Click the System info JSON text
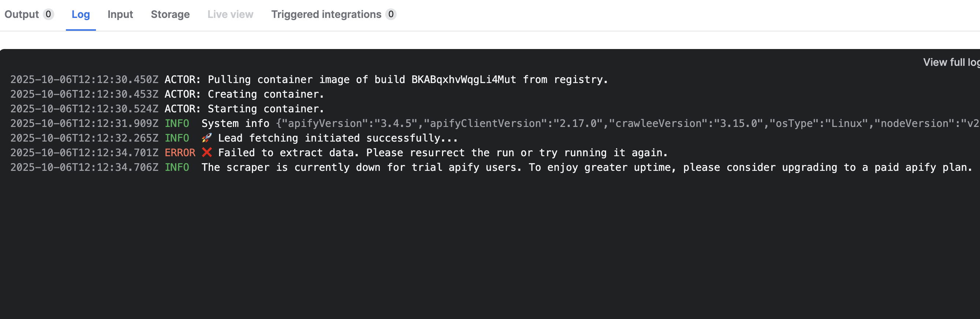Image resolution: width=980 pixels, height=319 pixels. 609,124
